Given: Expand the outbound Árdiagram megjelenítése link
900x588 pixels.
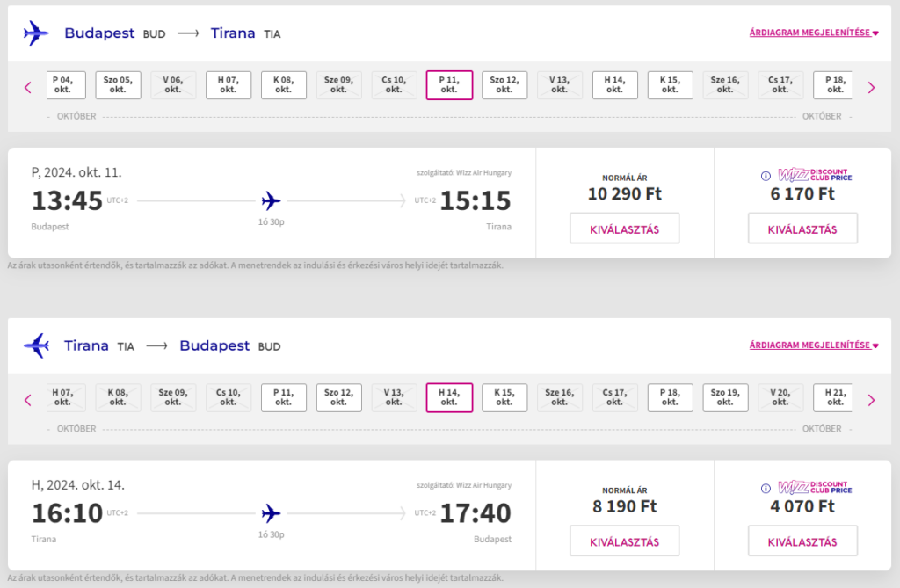Looking at the screenshot, I should coord(813,33).
